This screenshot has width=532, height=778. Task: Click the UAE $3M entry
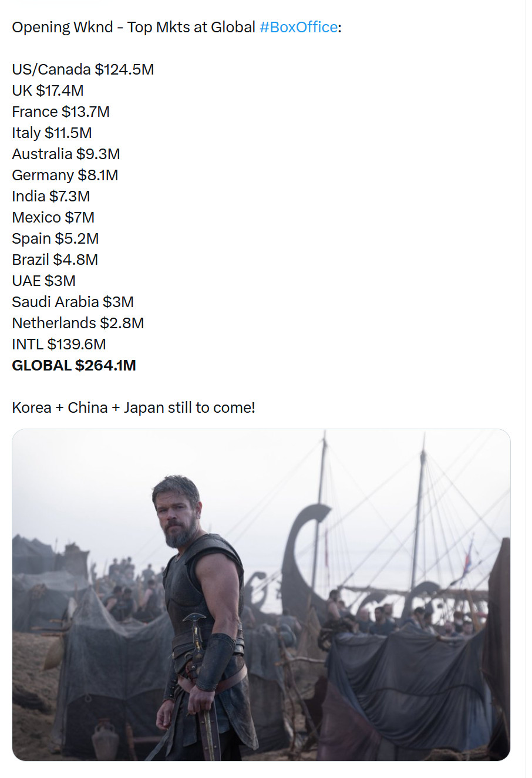click(43, 281)
